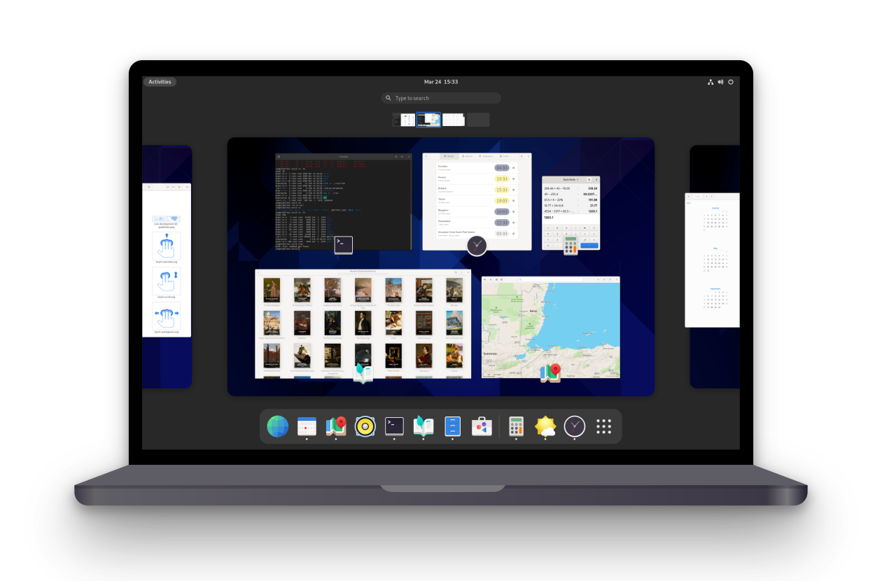Click the terminal badge icon under Terminal window
Image resolution: width=882 pixels, height=588 pixels.
click(x=343, y=244)
